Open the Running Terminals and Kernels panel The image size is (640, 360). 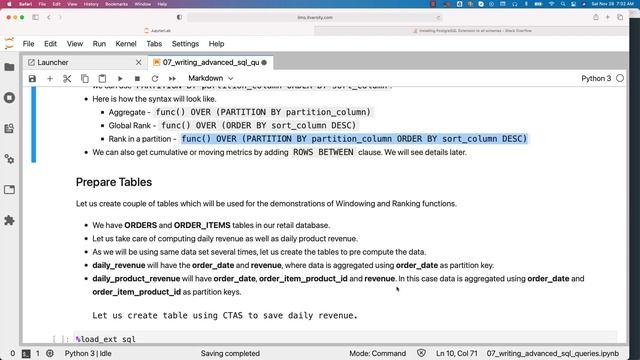pyautogui.click(x=9, y=98)
